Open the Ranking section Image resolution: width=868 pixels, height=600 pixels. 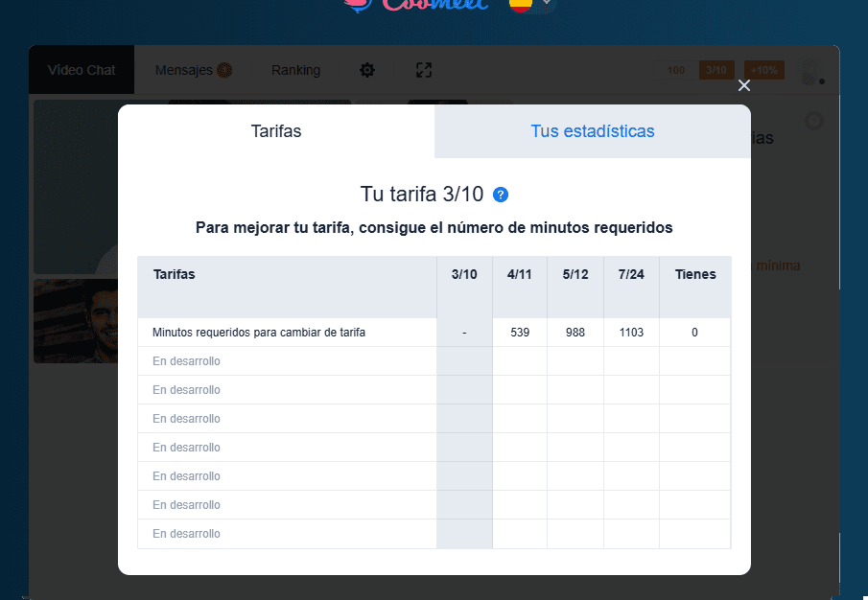pyautogui.click(x=295, y=70)
